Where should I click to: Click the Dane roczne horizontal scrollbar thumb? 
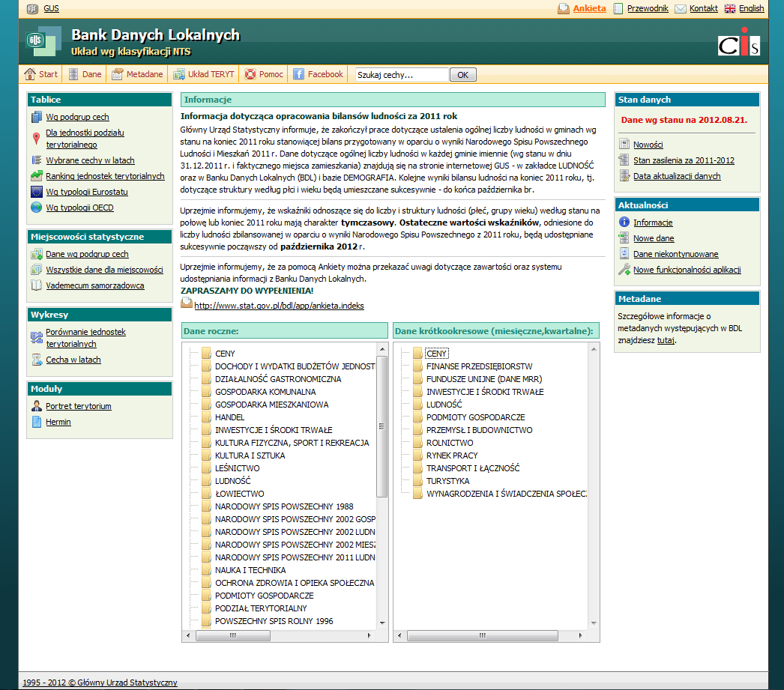click(233, 635)
